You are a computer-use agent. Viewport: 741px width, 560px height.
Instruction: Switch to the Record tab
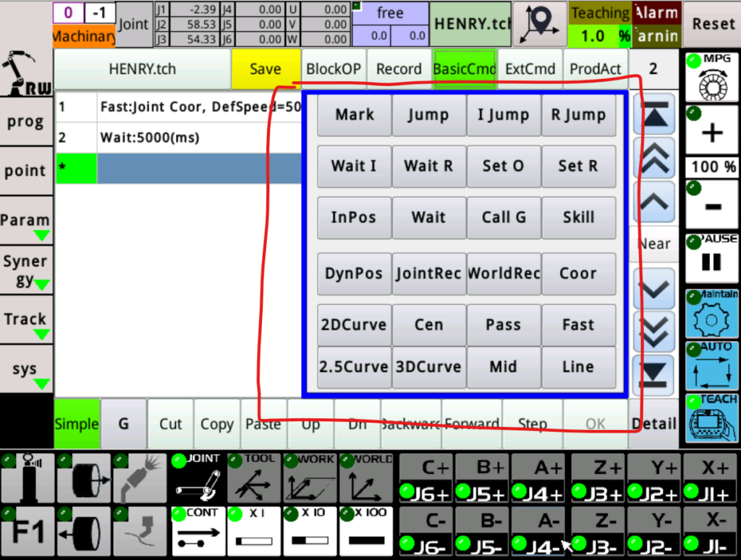click(x=399, y=69)
